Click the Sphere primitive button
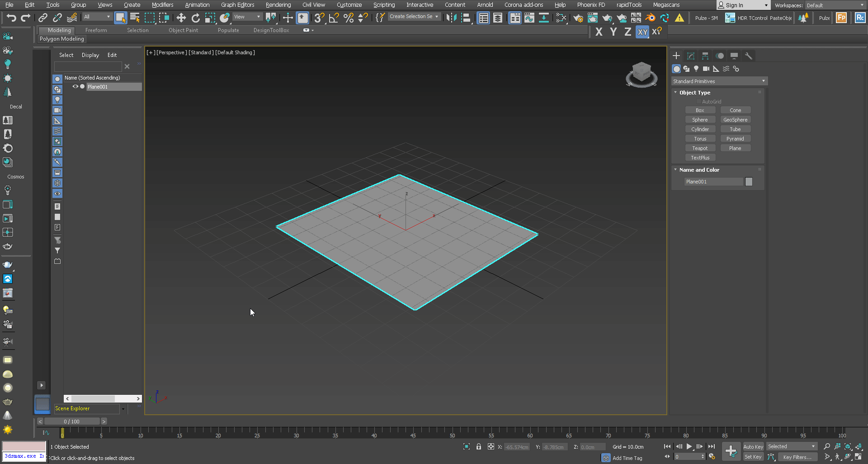The width and height of the screenshot is (868, 464). [x=700, y=120]
